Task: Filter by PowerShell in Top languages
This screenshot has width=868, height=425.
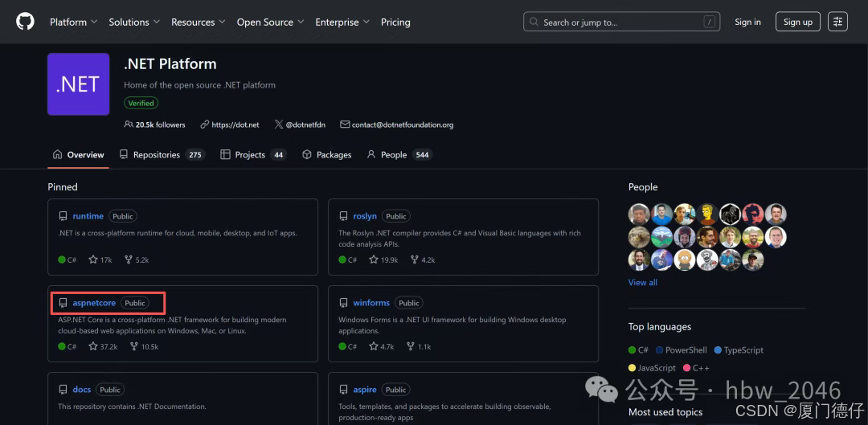Action: [x=681, y=350]
